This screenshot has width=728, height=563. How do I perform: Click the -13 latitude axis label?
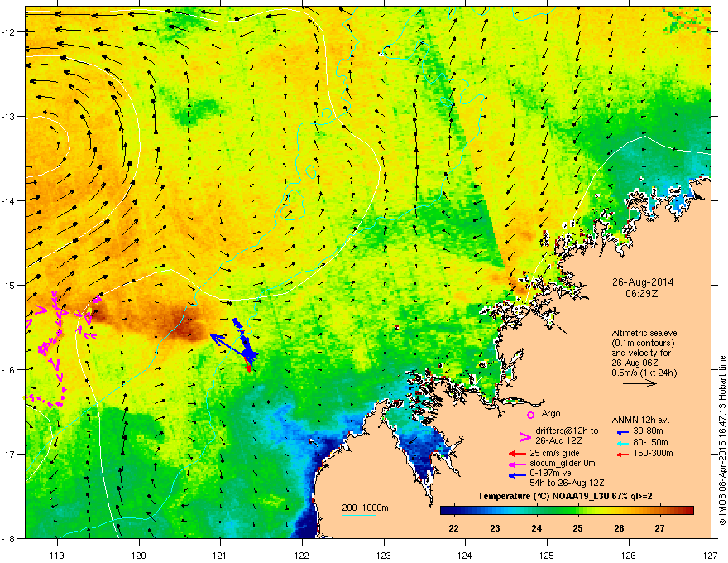[8, 116]
